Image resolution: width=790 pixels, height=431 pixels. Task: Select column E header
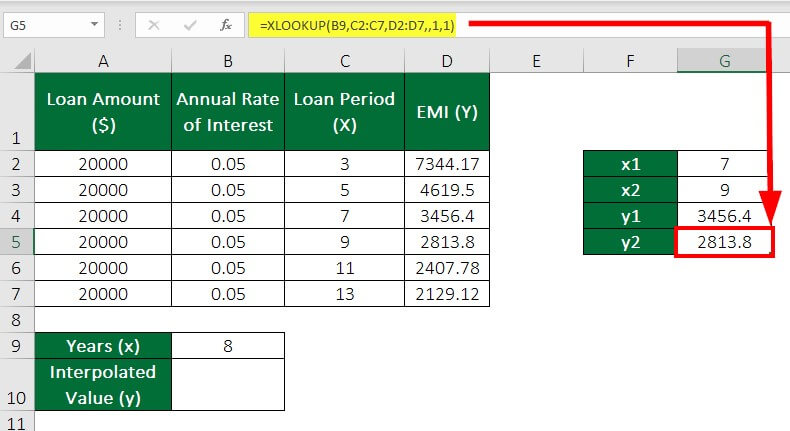coord(536,61)
